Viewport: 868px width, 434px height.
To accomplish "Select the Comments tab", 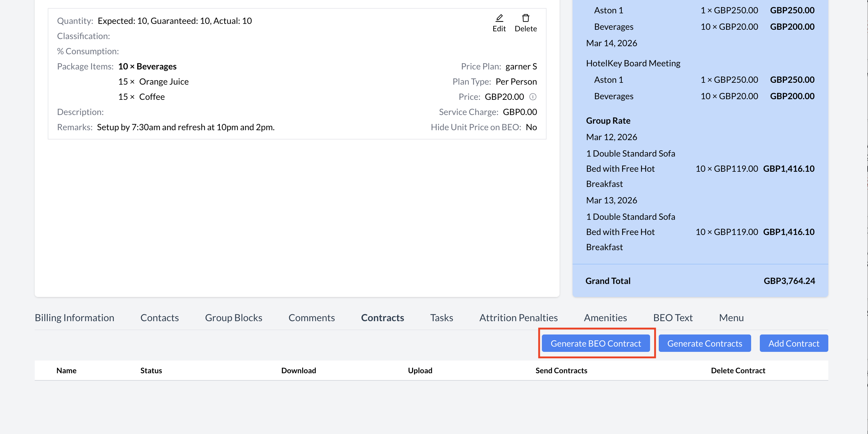I will [311, 317].
